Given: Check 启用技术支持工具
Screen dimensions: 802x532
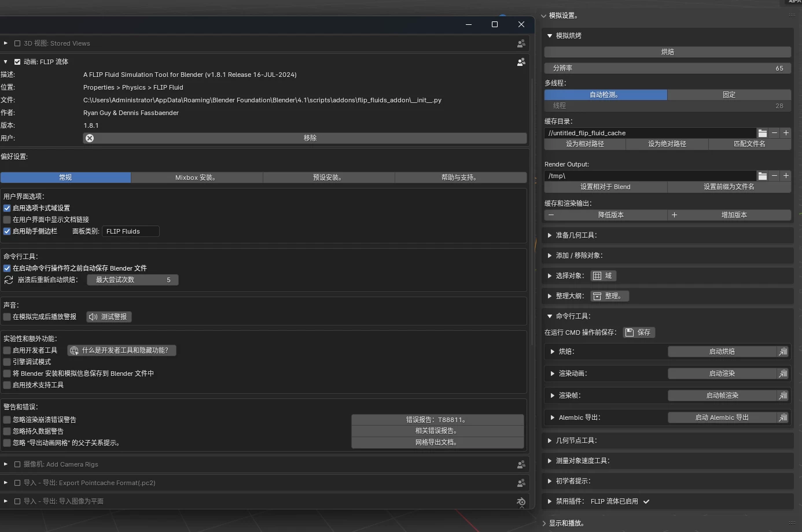Looking at the screenshot, I should click(7, 385).
